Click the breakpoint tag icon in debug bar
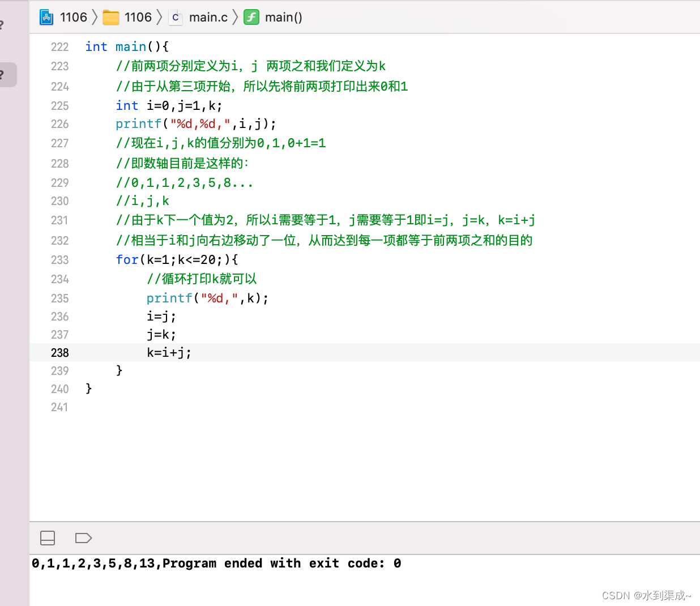 [x=83, y=538]
